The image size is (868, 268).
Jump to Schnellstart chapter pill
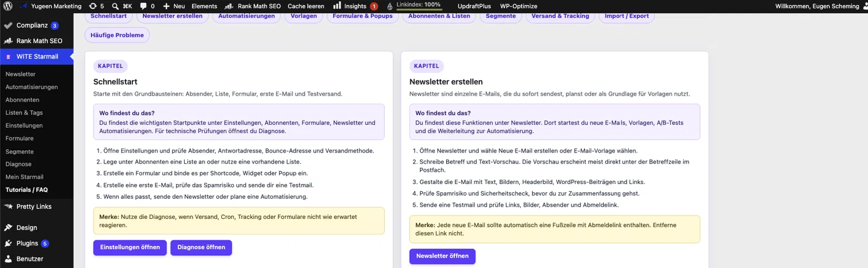click(109, 16)
